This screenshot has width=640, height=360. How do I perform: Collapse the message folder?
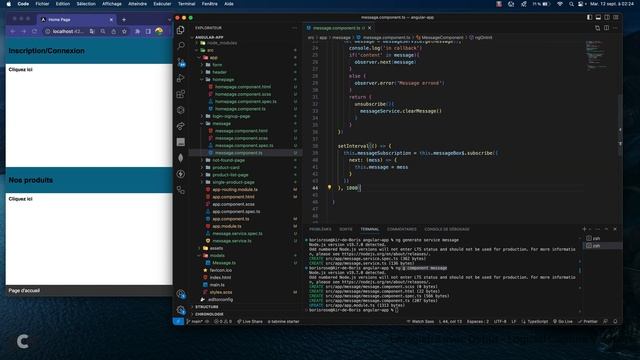(x=221, y=124)
